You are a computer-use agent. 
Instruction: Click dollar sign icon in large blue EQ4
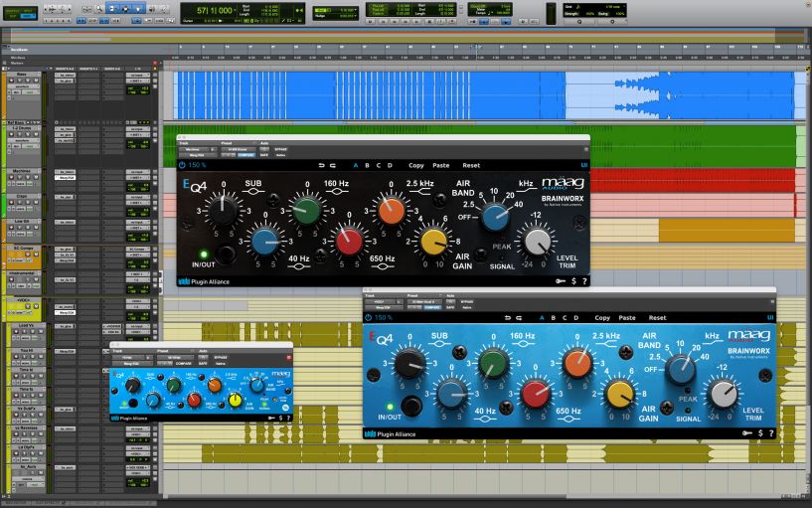760,432
